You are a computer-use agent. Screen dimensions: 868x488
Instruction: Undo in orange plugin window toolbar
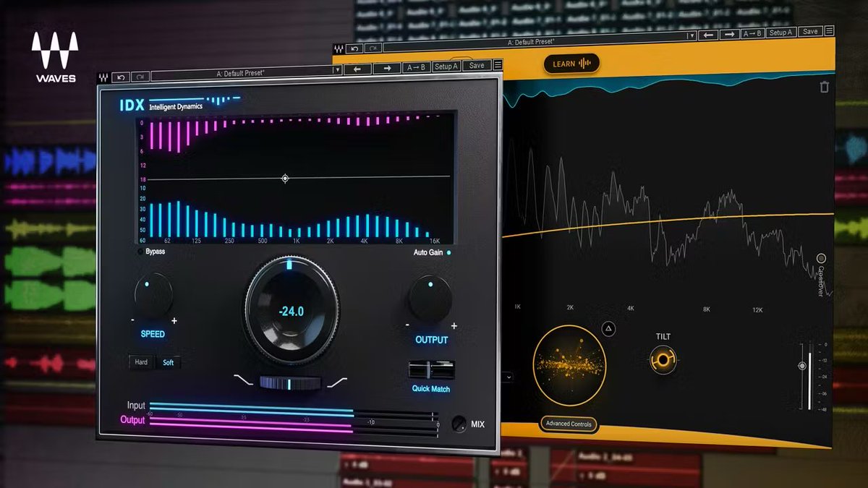354,48
